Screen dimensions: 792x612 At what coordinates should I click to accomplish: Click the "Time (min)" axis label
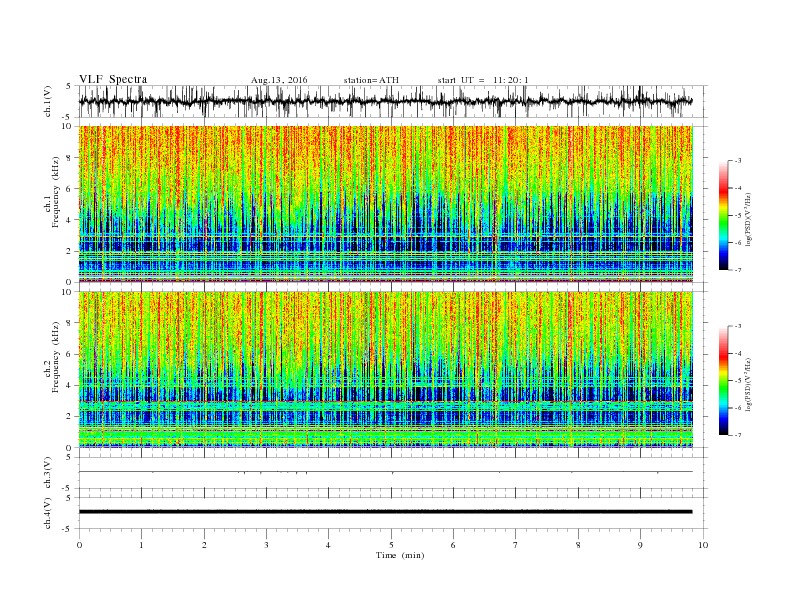coord(400,555)
